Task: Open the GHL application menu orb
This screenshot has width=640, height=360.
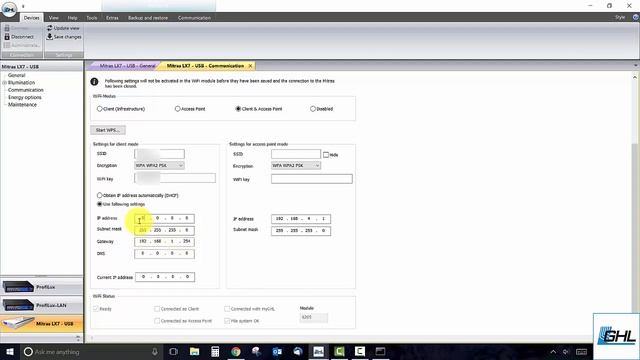Action: [9, 9]
